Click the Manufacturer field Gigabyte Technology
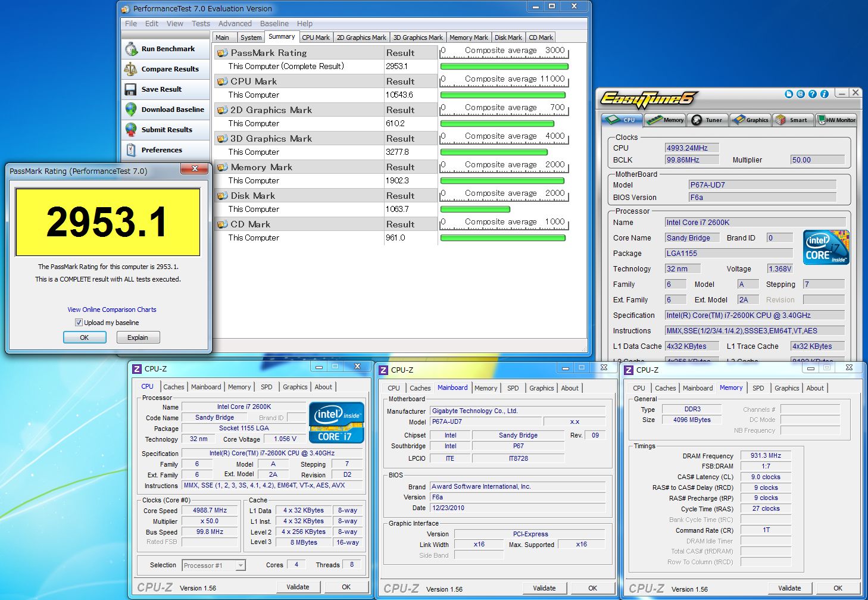The image size is (868, 600). point(517,411)
